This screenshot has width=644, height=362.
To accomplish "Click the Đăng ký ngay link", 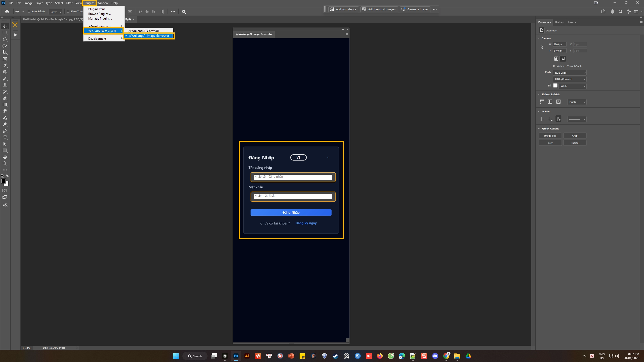I will pos(306,223).
